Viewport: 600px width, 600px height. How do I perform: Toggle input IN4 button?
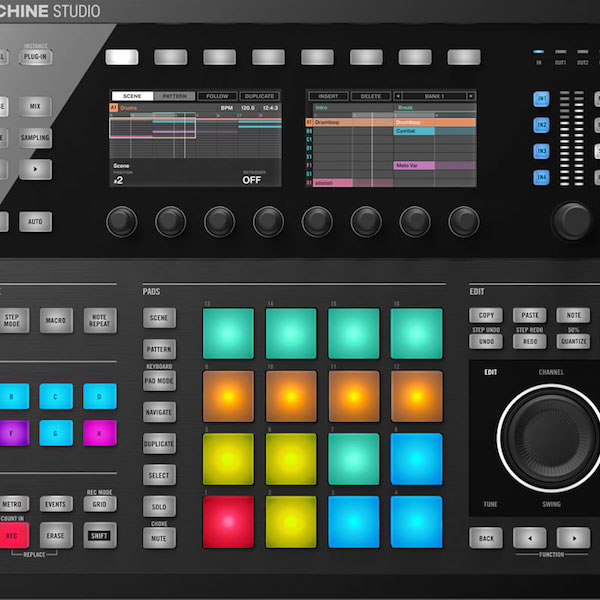[x=541, y=177]
